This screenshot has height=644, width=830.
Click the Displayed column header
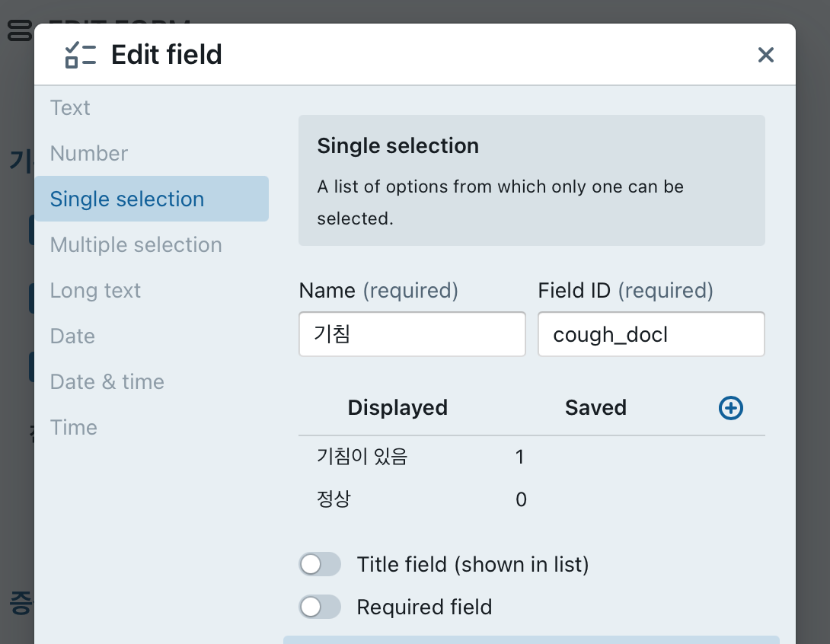(x=397, y=408)
